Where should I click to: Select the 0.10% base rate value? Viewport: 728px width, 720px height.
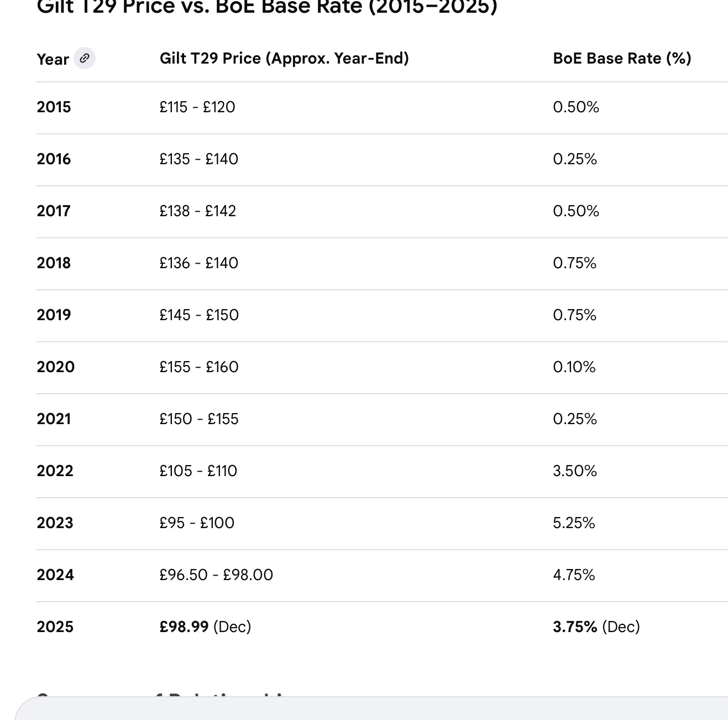pos(574,367)
